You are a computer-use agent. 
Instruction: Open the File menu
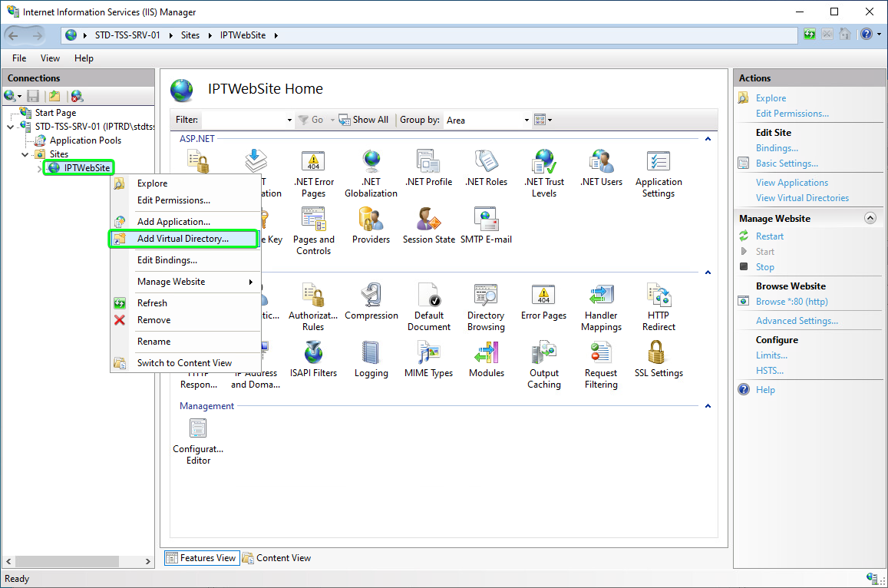pos(19,58)
